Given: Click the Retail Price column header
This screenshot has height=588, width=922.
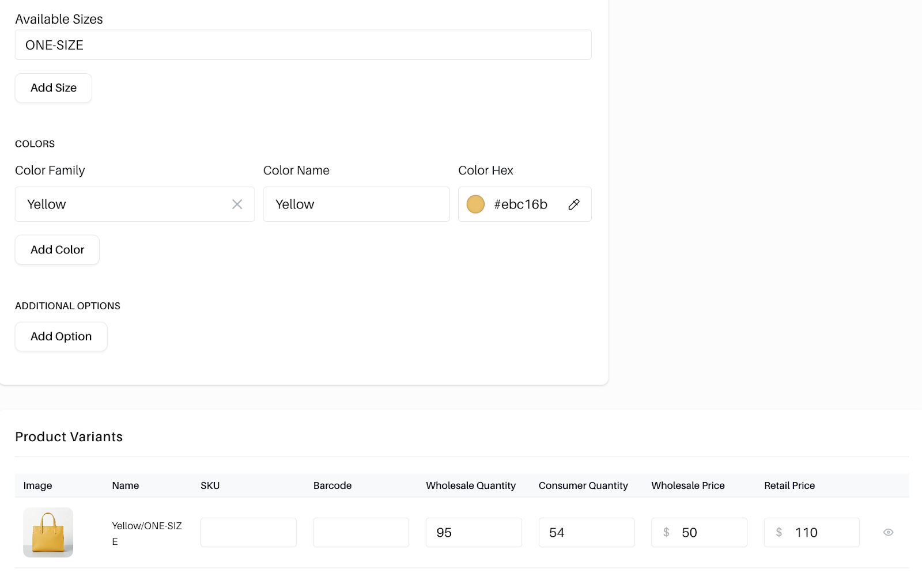Looking at the screenshot, I should click(x=789, y=485).
